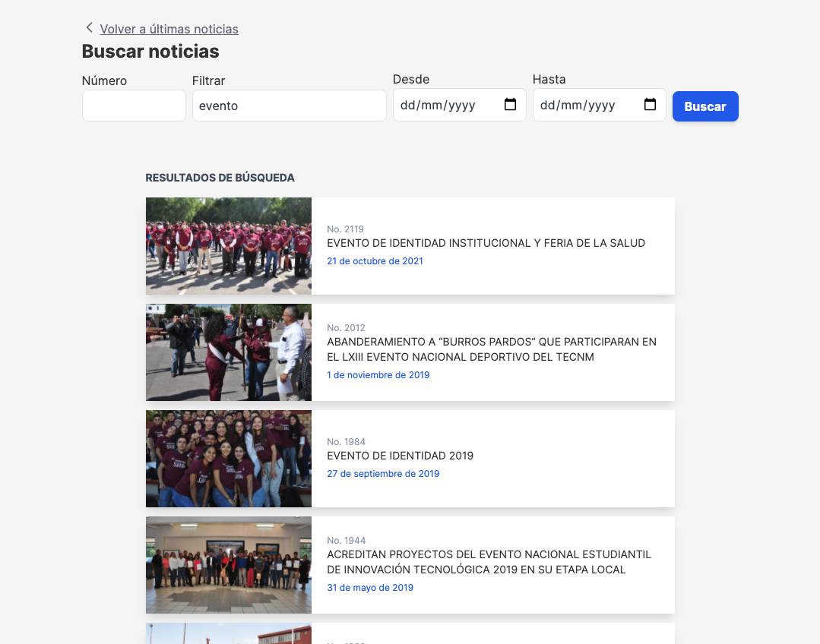Click the Desde date field
The width and height of the screenshot is (820, 644).
click(459, 105)
